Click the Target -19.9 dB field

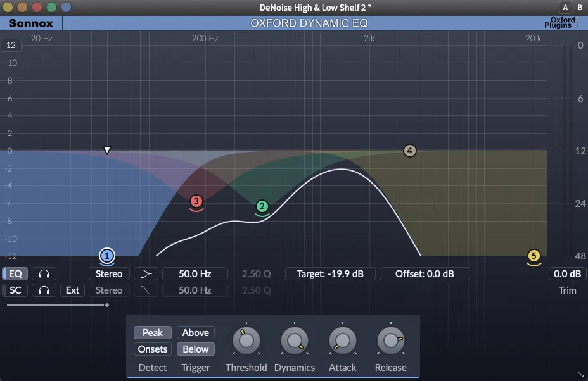pyautogui.click(x=329, y=274)
